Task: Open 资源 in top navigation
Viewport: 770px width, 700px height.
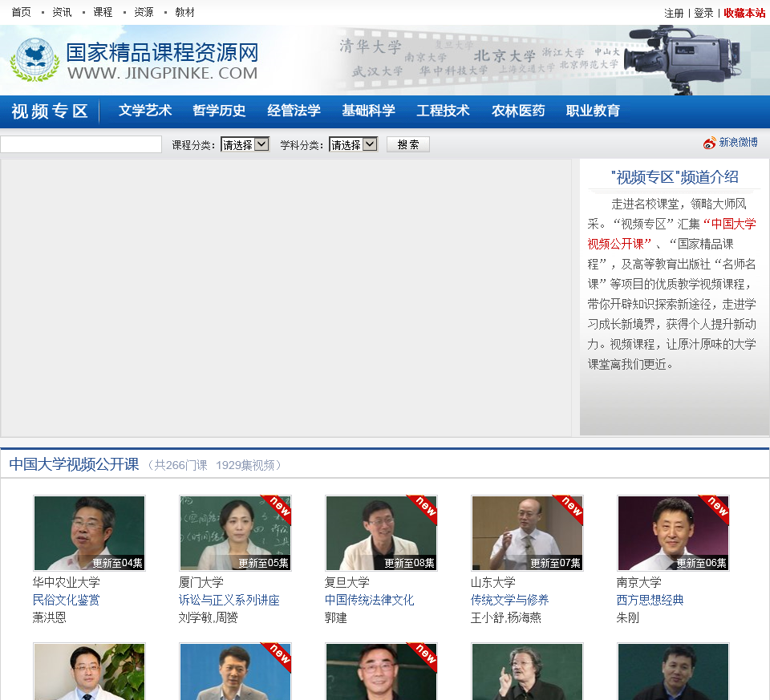Action: (144, 12)
